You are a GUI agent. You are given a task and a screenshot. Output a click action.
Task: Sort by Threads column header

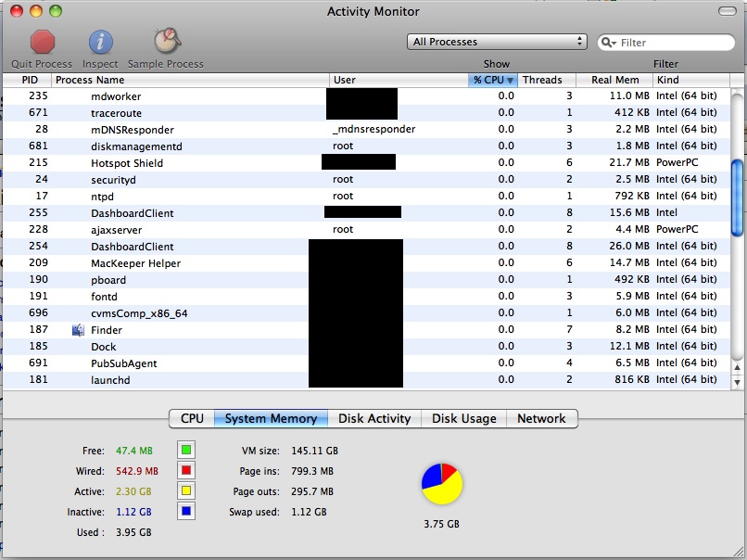click(547, 80)
